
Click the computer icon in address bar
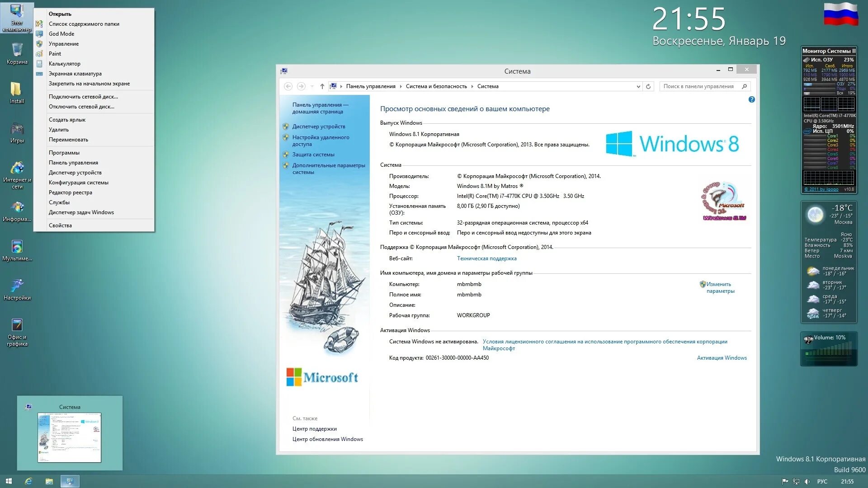pos(333,86)
